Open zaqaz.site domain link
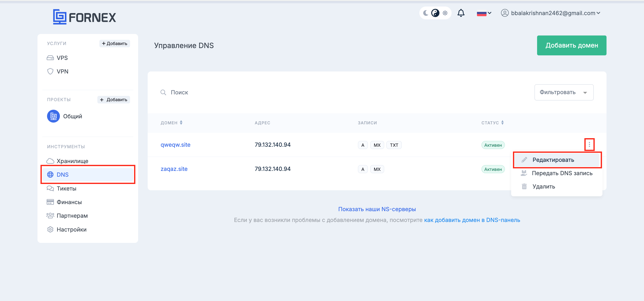The width and height of the screenshot is (644, 301). pos(174,169)
